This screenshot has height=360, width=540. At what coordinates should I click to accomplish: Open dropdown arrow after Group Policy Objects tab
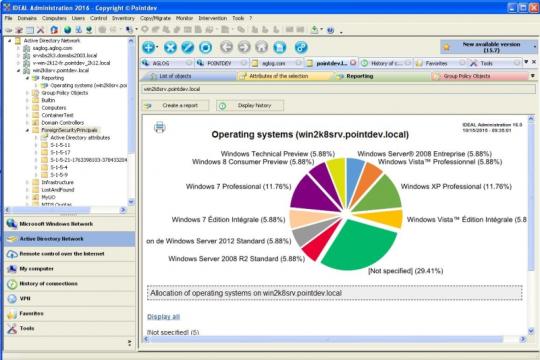click(x=532, y=76)
